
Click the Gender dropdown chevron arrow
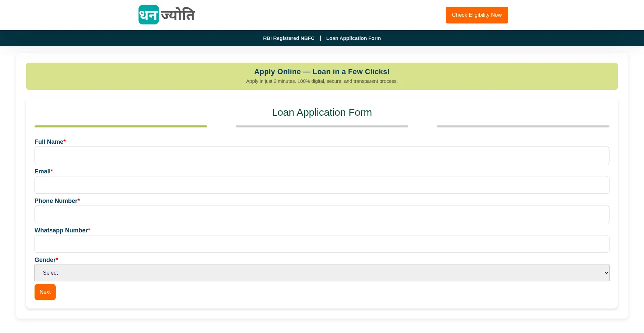point(606,273)
